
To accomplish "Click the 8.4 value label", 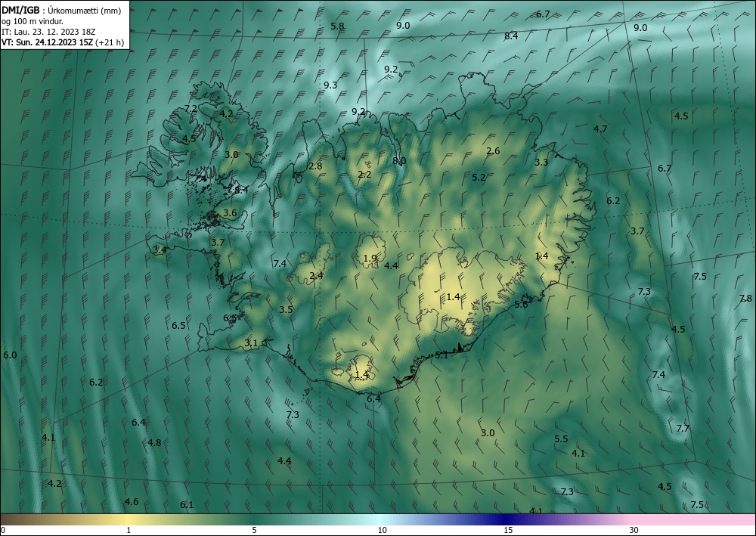I will coord(511,36).
